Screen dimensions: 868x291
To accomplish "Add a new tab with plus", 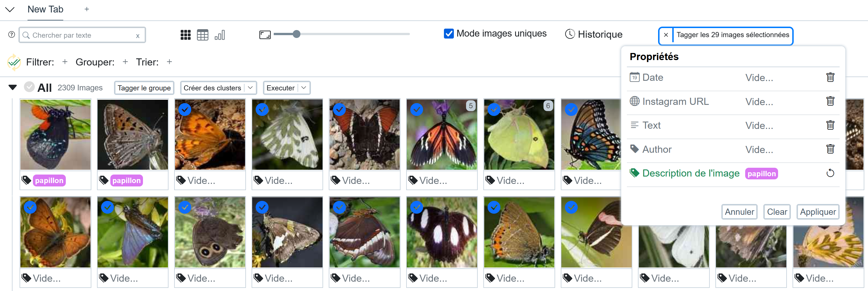I will [x=87, y=9].
